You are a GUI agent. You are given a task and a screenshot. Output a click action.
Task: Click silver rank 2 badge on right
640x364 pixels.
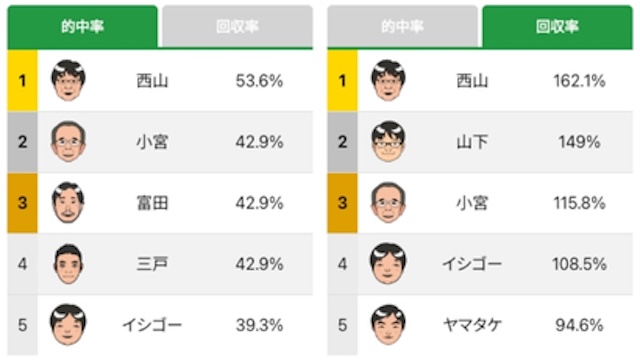coord(342,142)
